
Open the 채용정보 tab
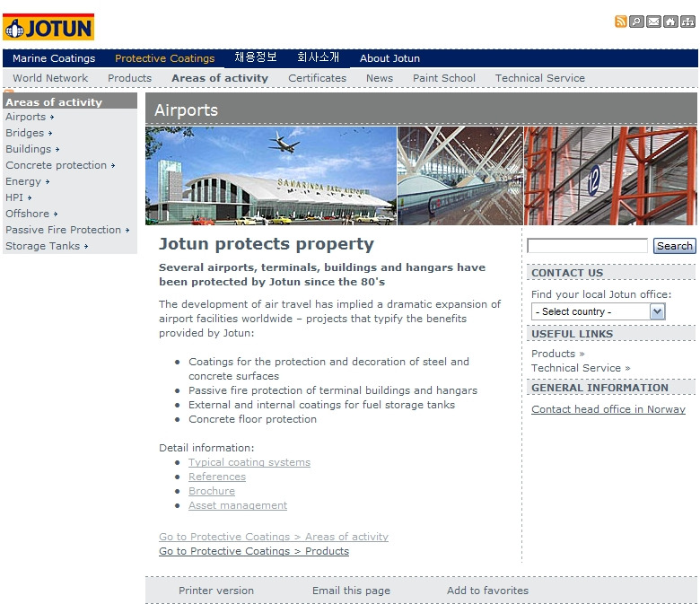[x=256, y=57]
